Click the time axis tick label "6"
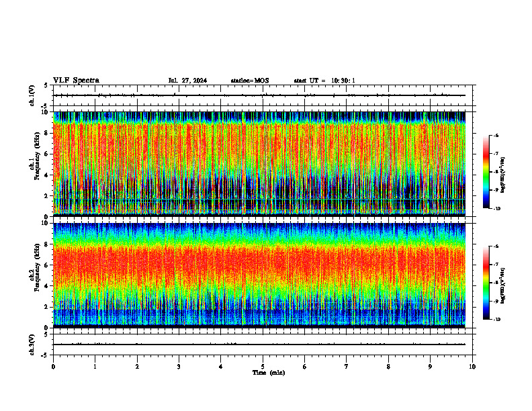The image size is (532, 411). coord(305,367)
